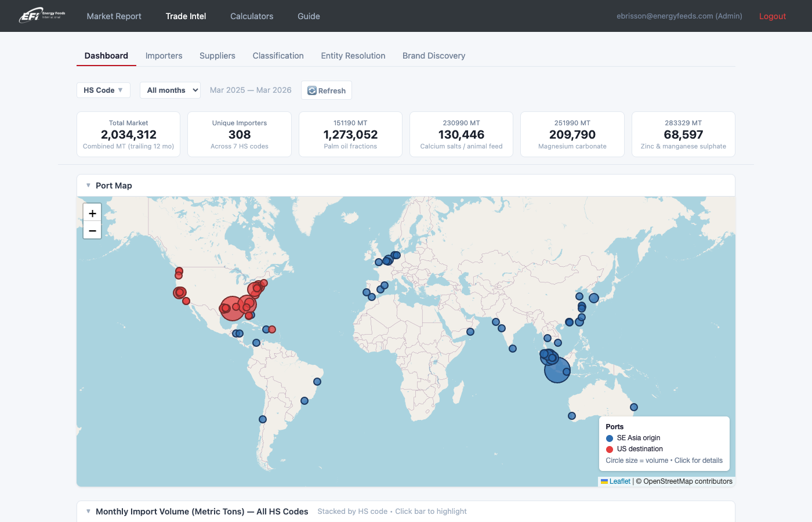This screenshot has width=812, height=522.
Task: Switch to the Importers tab
Action: (164, 56)
